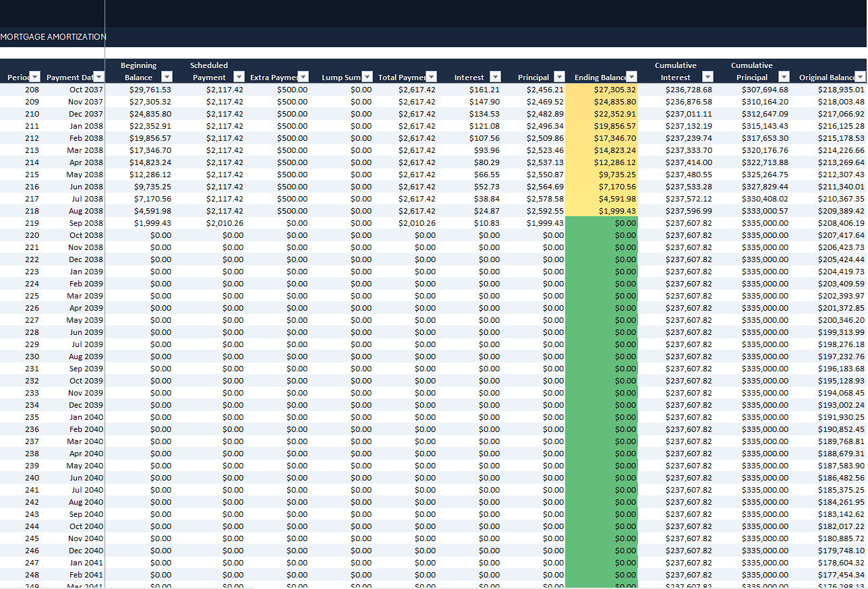Select the May 2040 payment date cell
Image resolution: width=868 pixels, height=589 pixels.
(86, 466)
